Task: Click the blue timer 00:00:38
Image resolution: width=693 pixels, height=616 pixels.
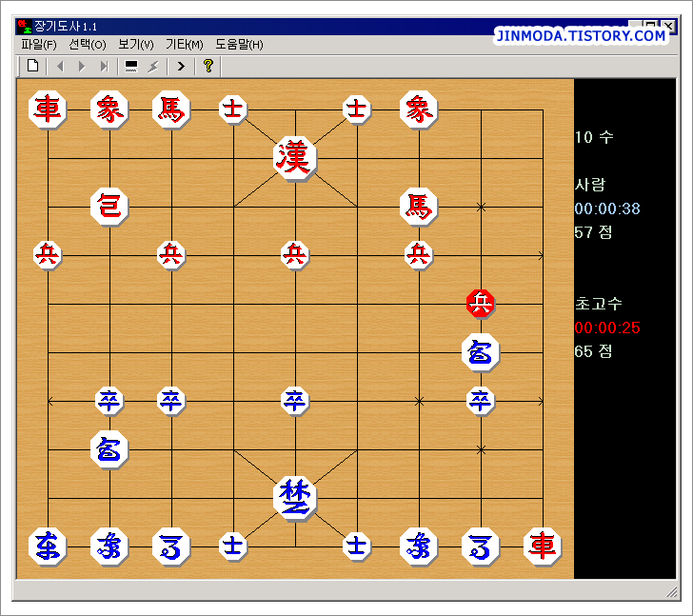Action: click(x=607, y=209)
